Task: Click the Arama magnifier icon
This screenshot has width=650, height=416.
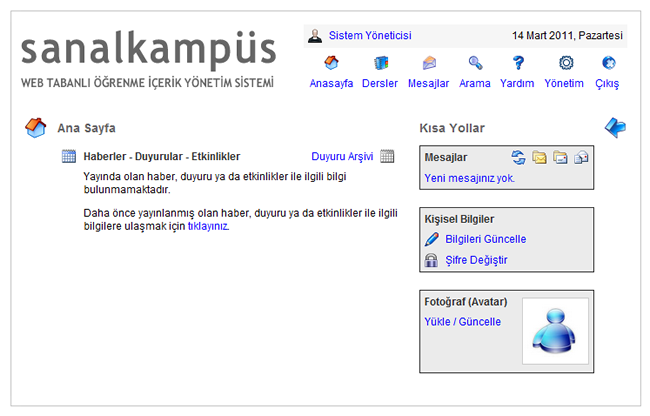Action: (475, 63)
